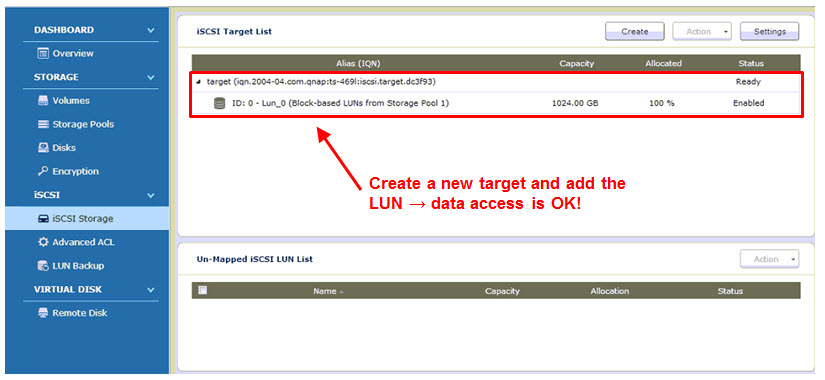Image resolution: width=825 pixels, height=380 pixels.
Task: Collapse the VIRTUAL DISK section chevron
Action: pos(151,289)
